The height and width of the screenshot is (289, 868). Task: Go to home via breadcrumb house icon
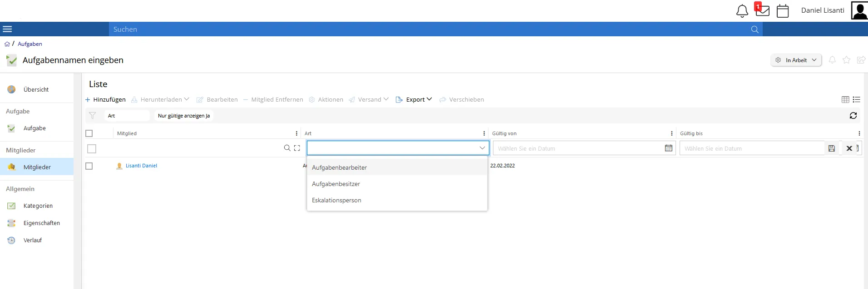(x=7, y=44)
